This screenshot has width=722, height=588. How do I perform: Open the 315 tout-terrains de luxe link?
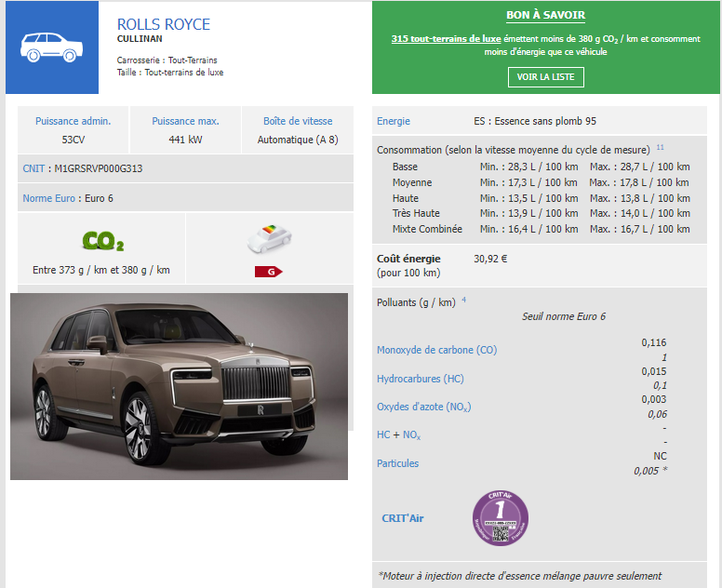446,39
